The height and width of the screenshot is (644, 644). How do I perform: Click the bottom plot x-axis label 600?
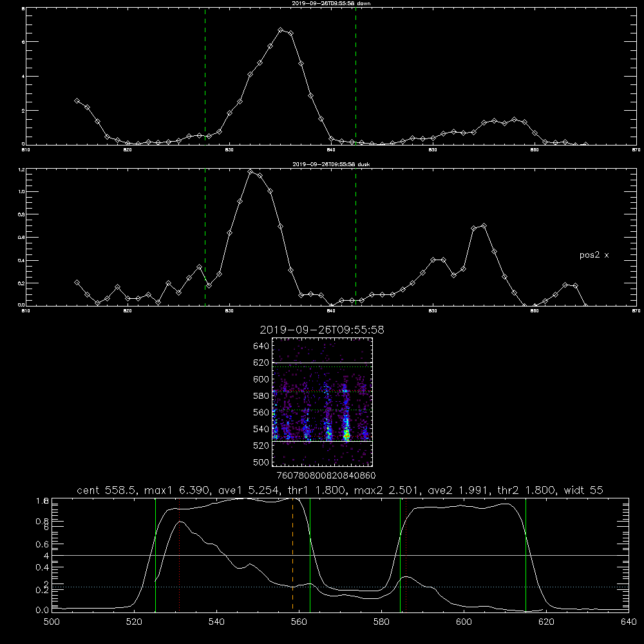[464, 622]
